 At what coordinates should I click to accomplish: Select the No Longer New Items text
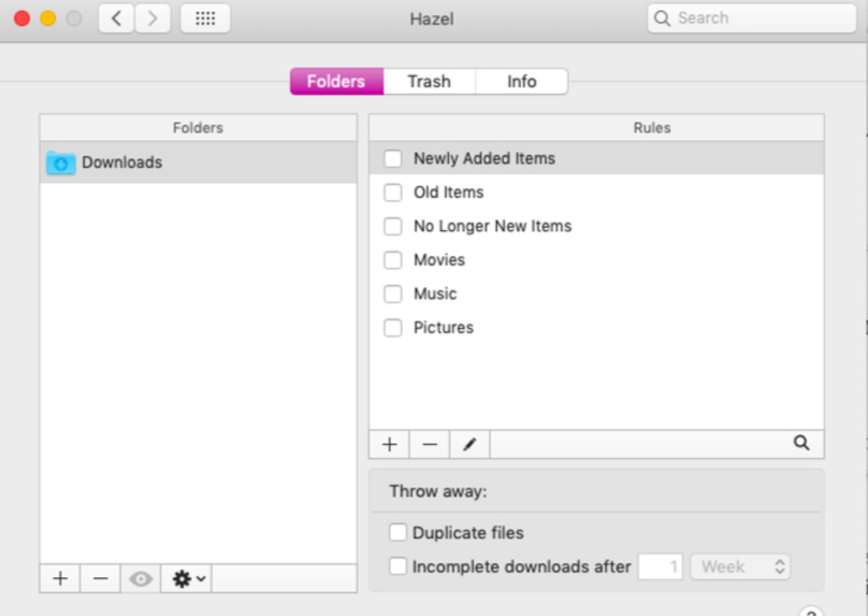coord(493,226)
